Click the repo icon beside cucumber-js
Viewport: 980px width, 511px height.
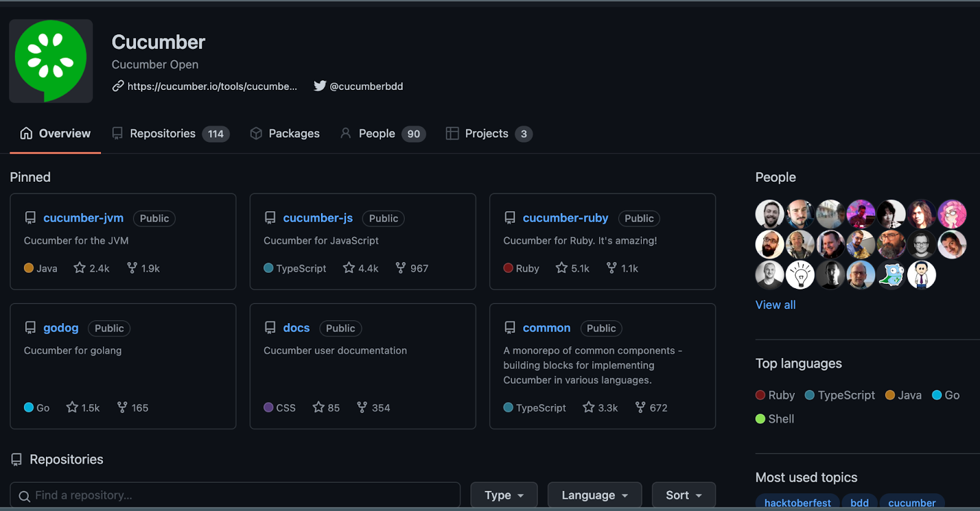click(x=270, y=218)
